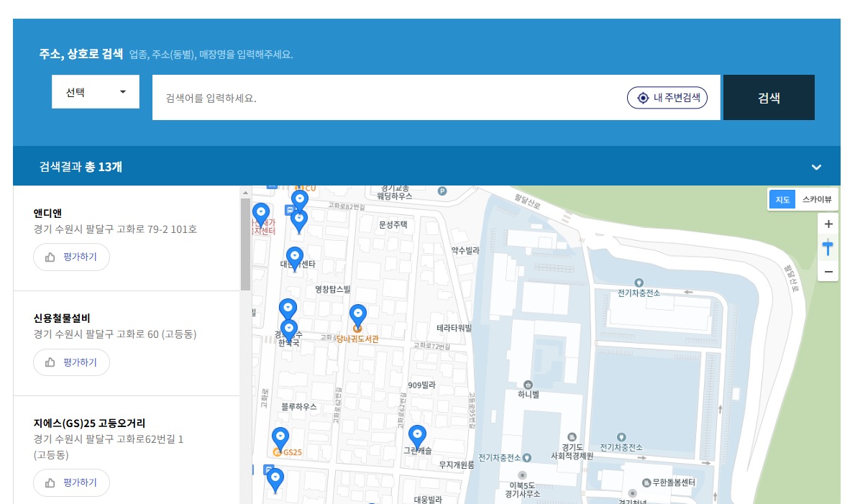Select the blue pin near 경희장수한약국
The image size is (855, 504).
click(x=290, y=327)
